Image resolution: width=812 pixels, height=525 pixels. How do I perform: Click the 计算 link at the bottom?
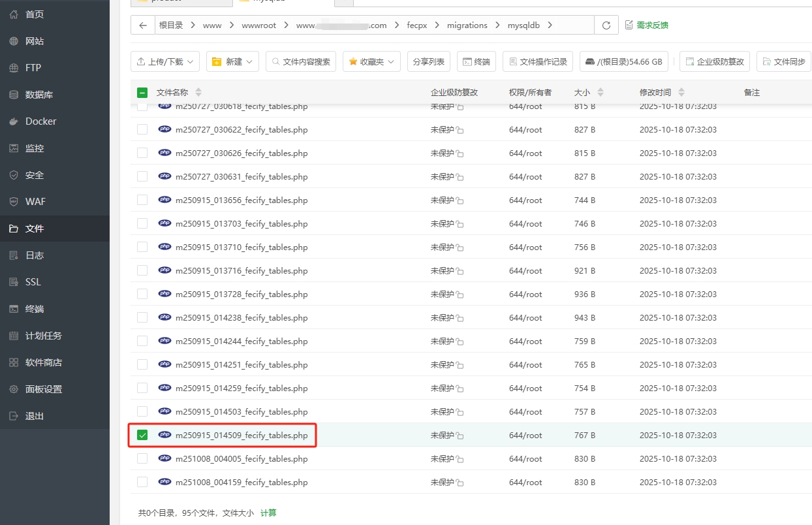[x=268, y=513]
